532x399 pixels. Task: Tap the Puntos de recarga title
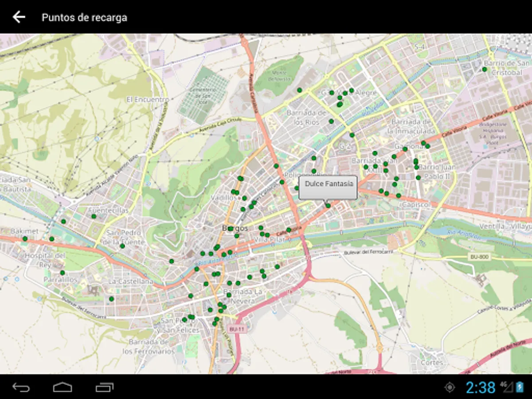click(x=84, y=18)
